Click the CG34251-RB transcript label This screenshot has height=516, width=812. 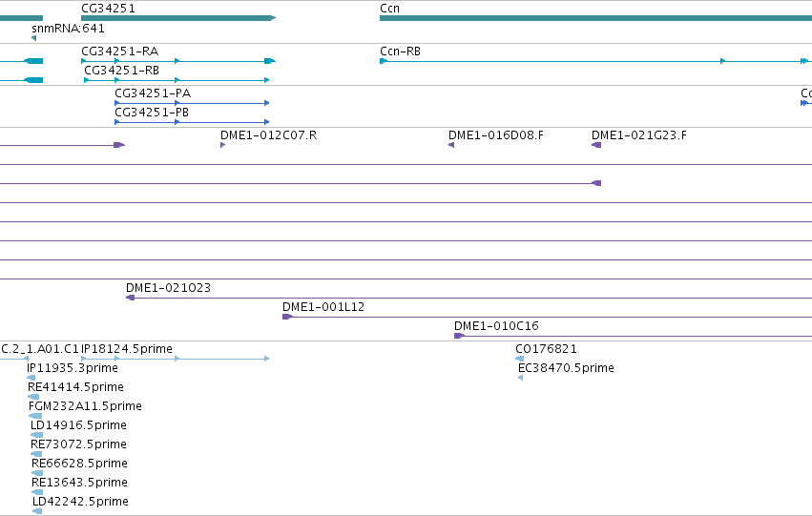tap(121, 71)
